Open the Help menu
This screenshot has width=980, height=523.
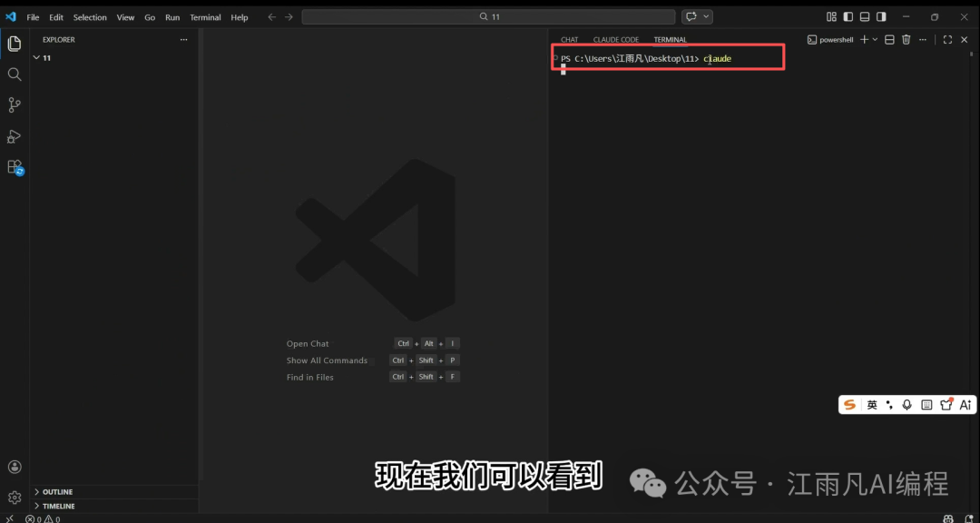240,17
